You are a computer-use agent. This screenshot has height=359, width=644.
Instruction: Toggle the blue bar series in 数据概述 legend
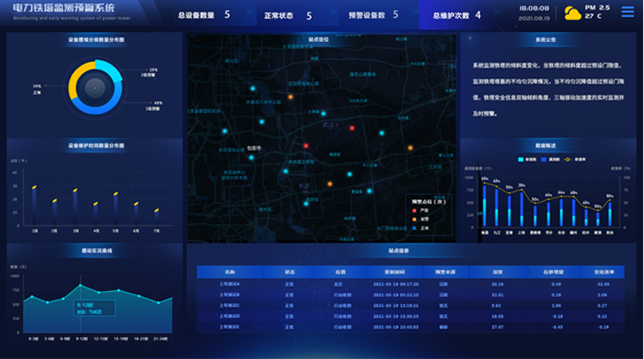(544, 159)
